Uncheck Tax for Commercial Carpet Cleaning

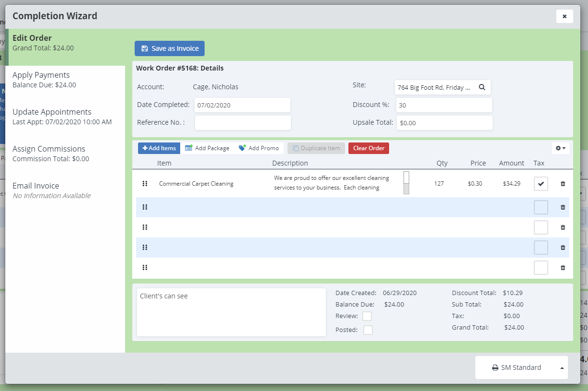click(x=541, y=184)
